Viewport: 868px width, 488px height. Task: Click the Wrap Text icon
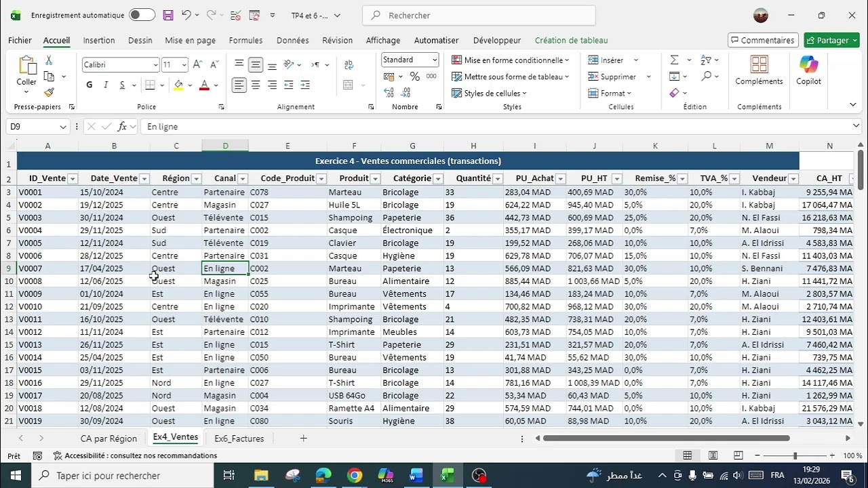pos(349,65)
